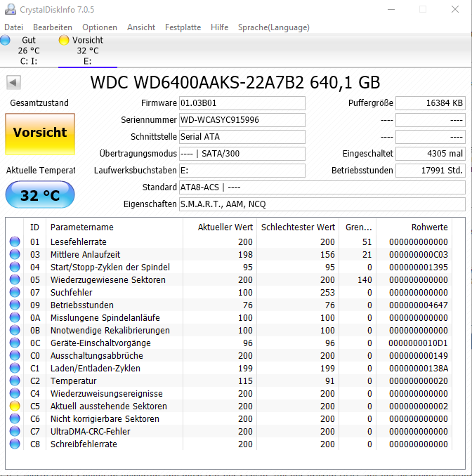Click the previous disk arrow button
472x476 pixels.
pos(13,82)
